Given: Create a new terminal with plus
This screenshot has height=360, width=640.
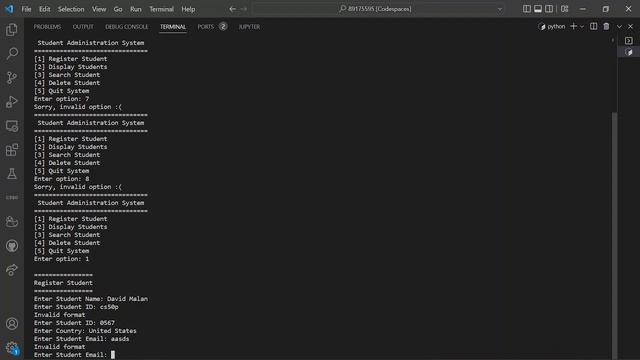Looking at the screenshot, I should (573, 27).
